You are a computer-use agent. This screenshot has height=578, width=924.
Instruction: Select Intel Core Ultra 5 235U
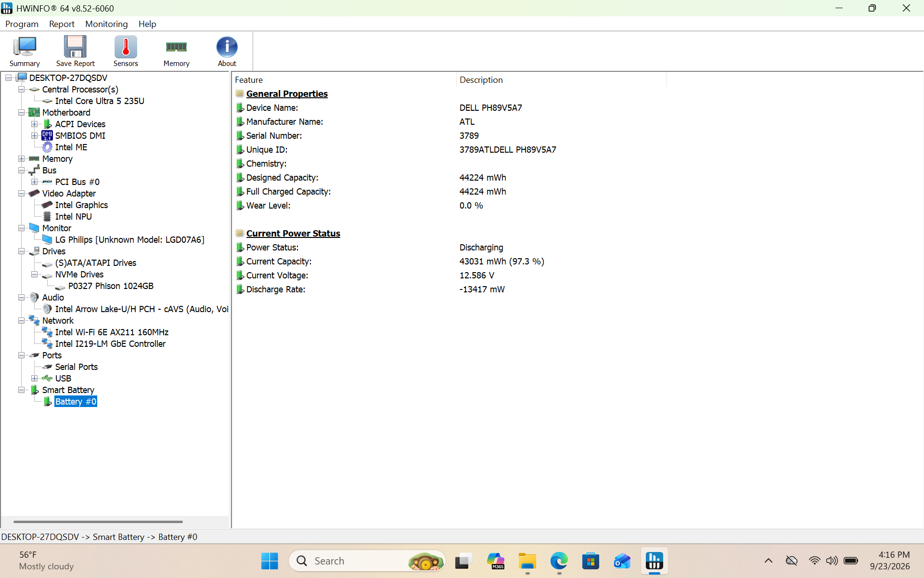click(x=100, y=101)
